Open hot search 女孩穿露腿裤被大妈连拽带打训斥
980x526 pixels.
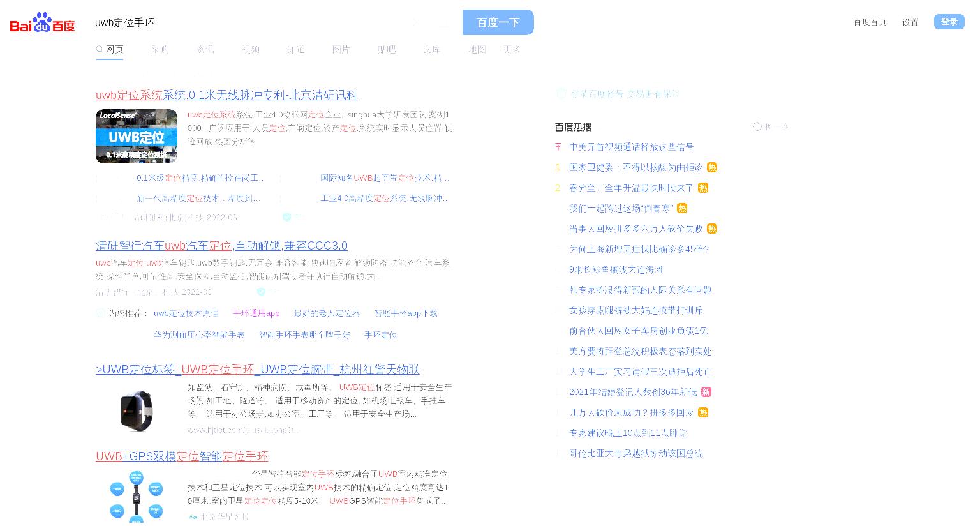coord(636,310)
